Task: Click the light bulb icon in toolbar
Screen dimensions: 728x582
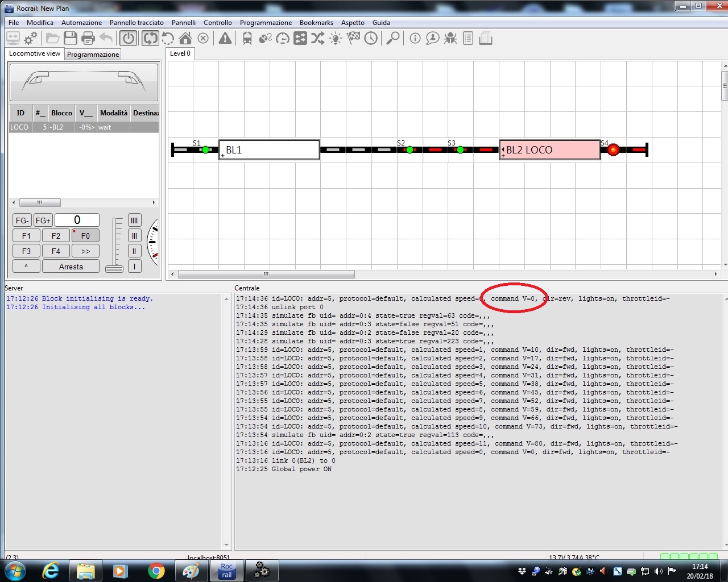Action: pyautogui.click(x=336, y=39)
